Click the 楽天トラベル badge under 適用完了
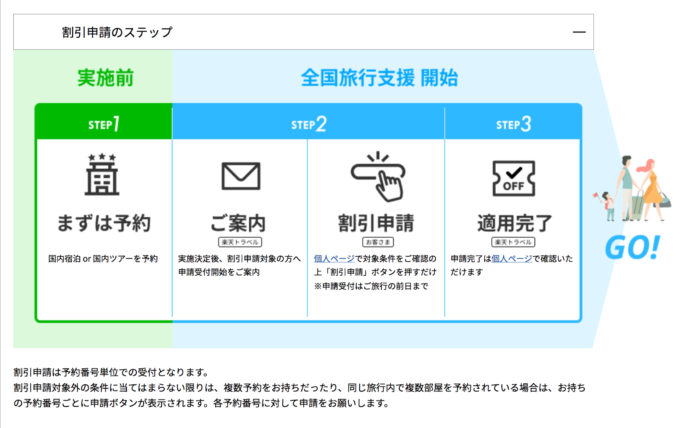The height and width of the screenshot is (428, 700). (513, 242)
